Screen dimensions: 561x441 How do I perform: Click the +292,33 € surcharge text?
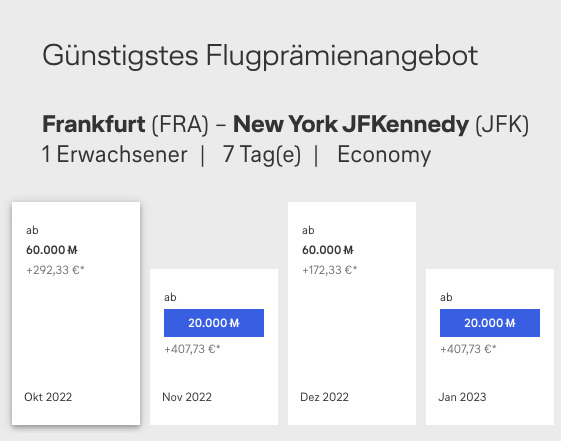[x=55, y=270]
